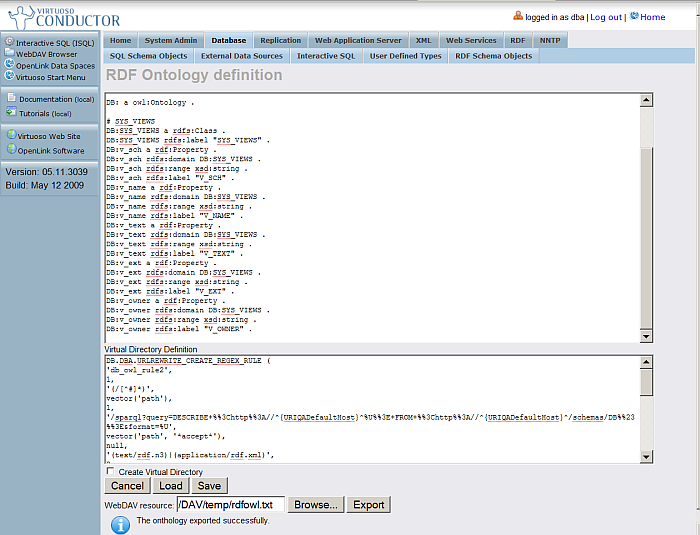
Task: Click the WebDAV Browser folder icon
Action: tap(9, 52)
